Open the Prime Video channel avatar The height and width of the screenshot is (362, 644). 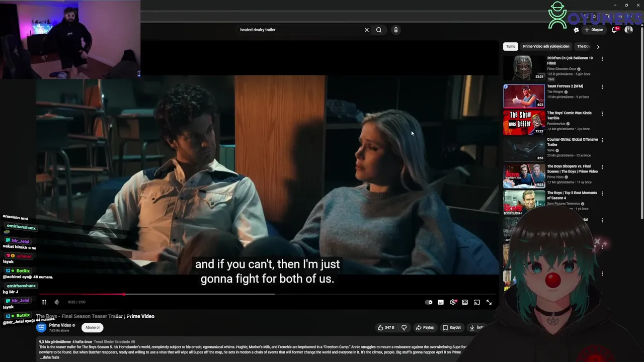click(x=41, y=328)
